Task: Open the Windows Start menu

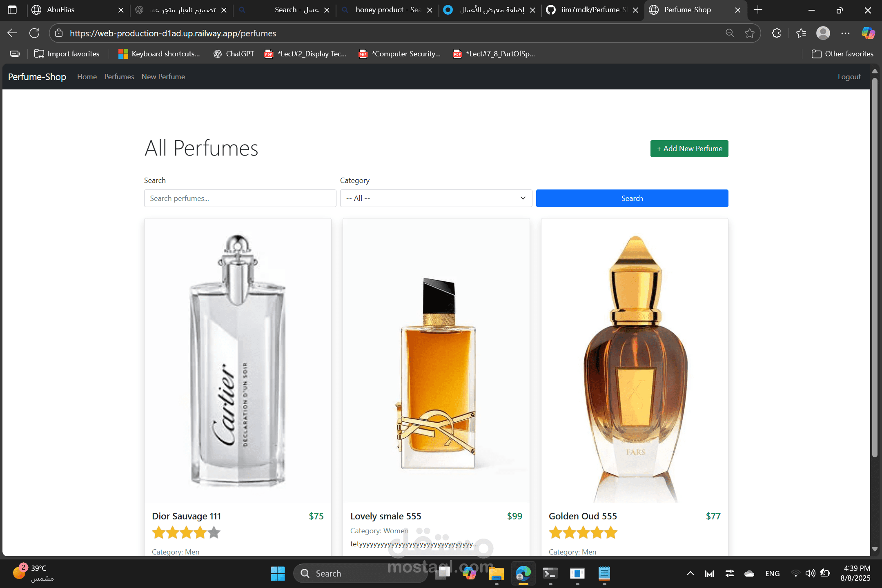Action: (x=278, y=573)
